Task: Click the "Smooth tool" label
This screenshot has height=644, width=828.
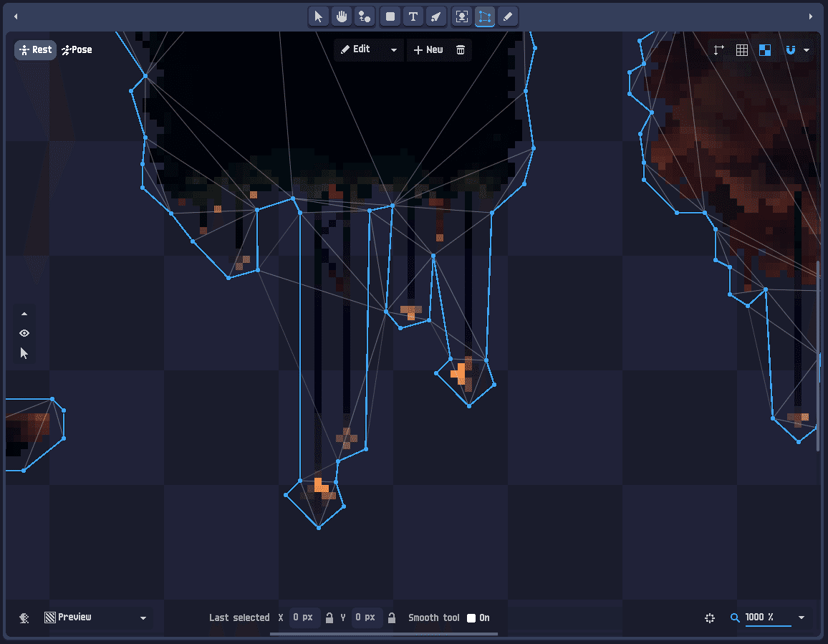Action: point(434,617)
